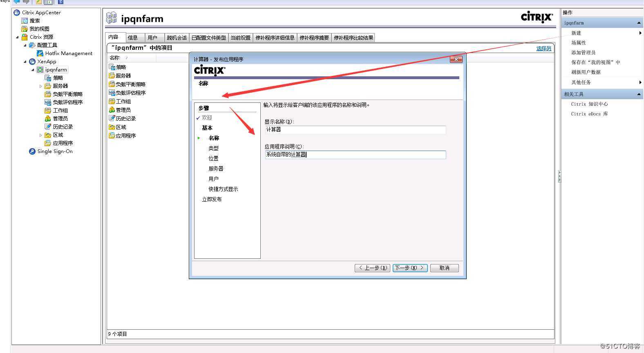
Task: Click the 历史记录 icon in tree
Action: click(x=48, y=127)
